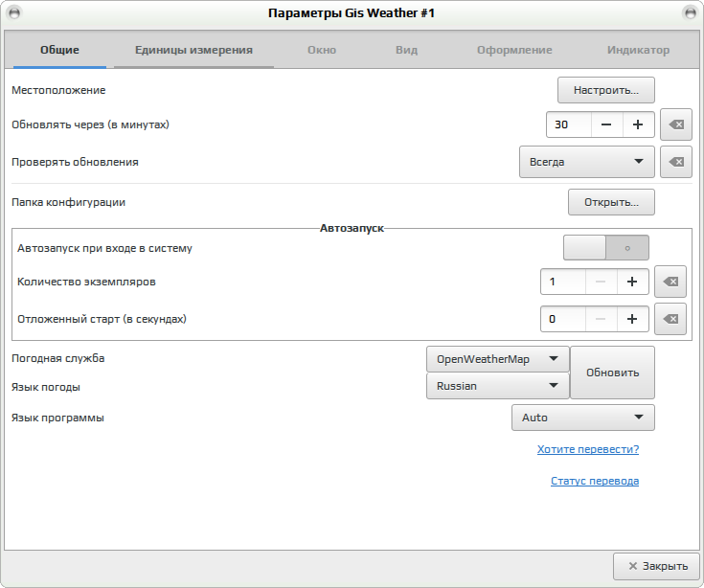Image resolution: width=704 pixels, height=588 pixels.
Task: Reset the update interval minutes value
Action: click(675, 124)
